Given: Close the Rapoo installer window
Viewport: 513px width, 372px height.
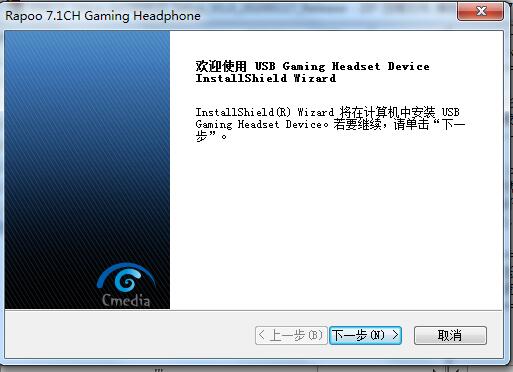Looking at the screenshot, I should (x=480, y=11).
